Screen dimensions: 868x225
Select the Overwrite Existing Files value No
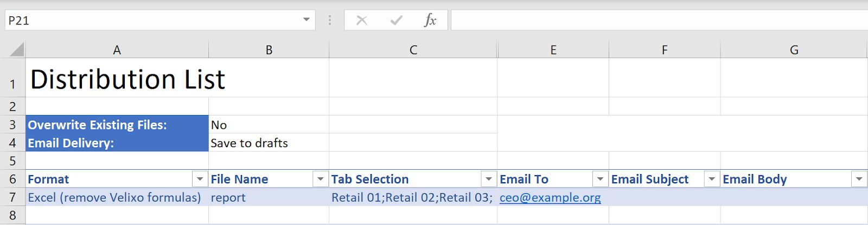pyautogui.click(x=269, y=125)
